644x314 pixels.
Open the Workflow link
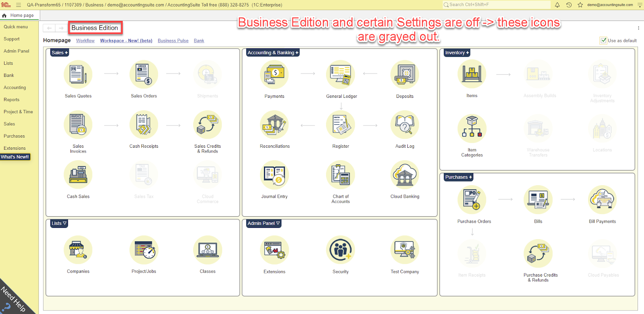point(85,41)
